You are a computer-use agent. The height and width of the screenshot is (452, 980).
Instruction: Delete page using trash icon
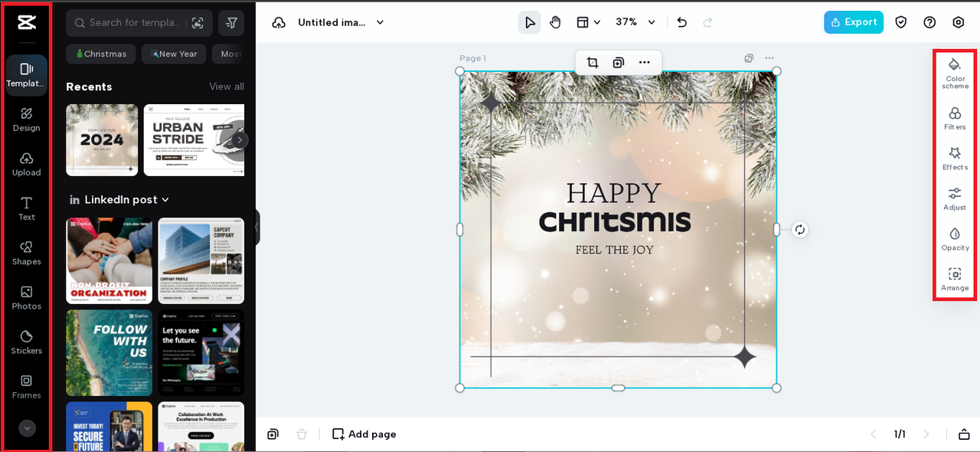click(x=302, y=434)
